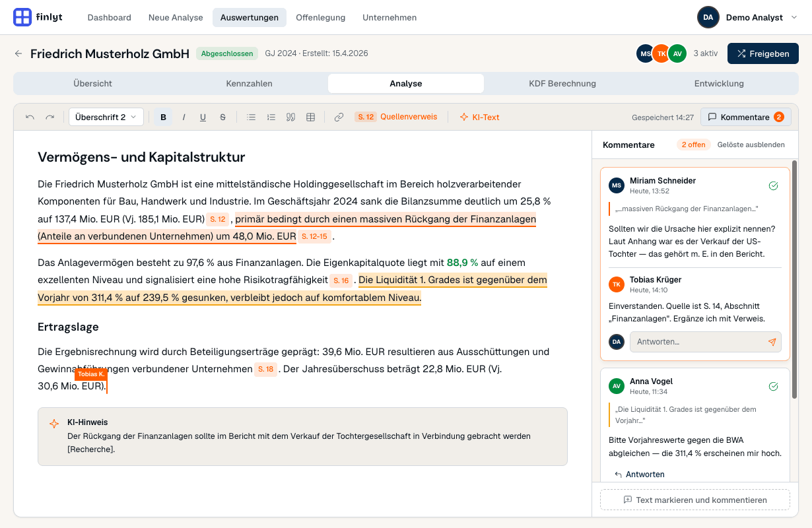Click the TK collaborator avatar

point(661,53)
